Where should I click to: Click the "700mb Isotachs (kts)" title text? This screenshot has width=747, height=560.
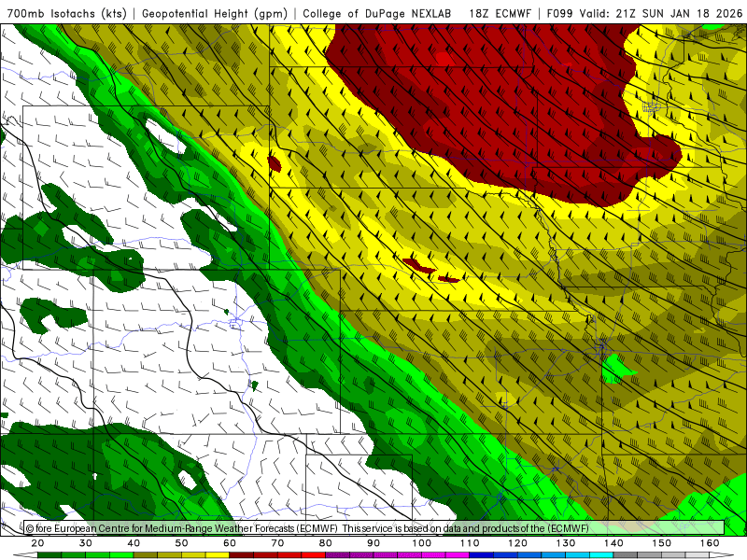(x=66, y=13)
